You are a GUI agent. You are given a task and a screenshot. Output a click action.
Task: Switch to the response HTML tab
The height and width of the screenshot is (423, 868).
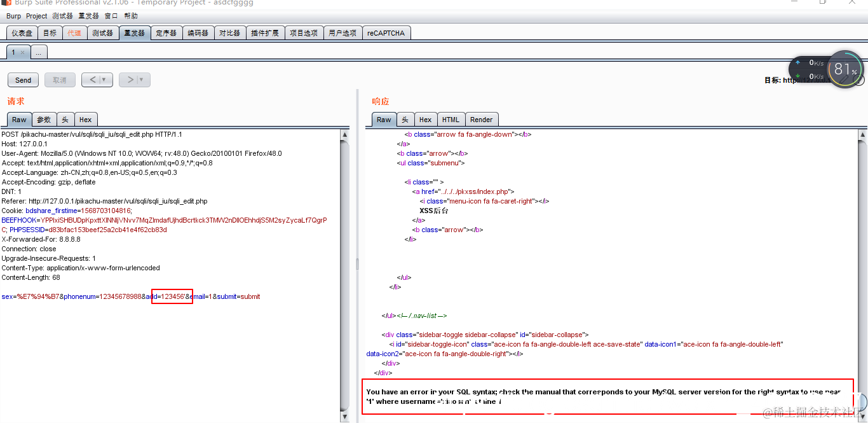click(451, 120)
